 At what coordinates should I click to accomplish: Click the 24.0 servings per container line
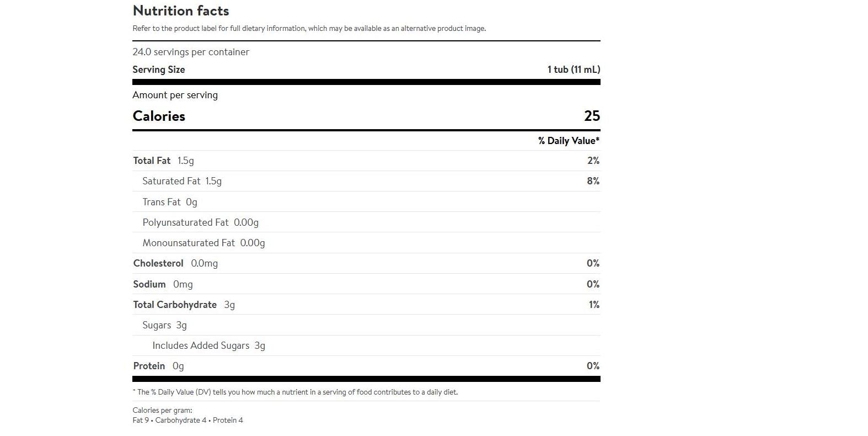click(x=191, y=52)
